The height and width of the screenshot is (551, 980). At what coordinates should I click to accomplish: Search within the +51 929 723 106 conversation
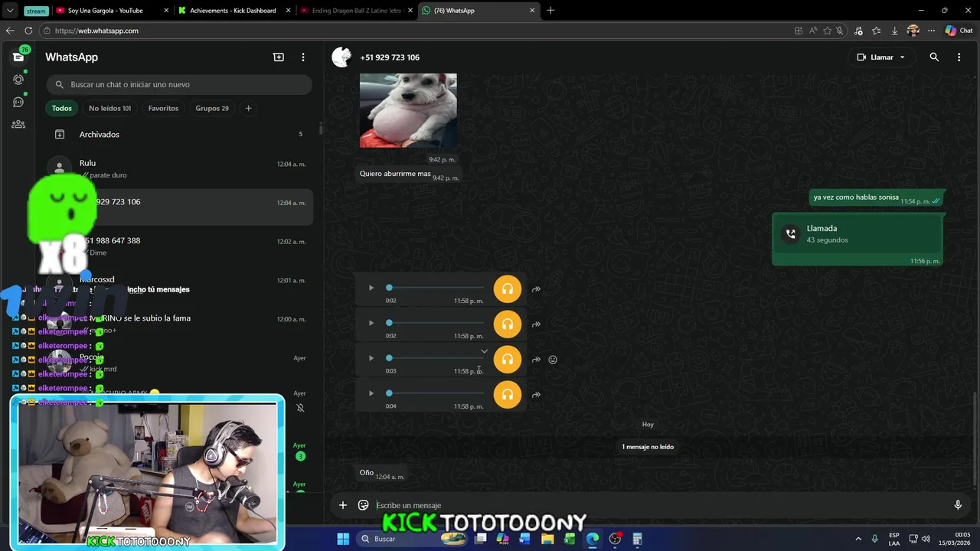(934, 57)
